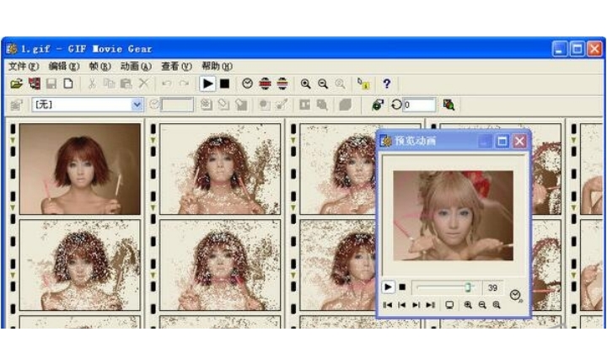Stop animation from main toolbar
This screenshot has height=364, width=607.
224,83
